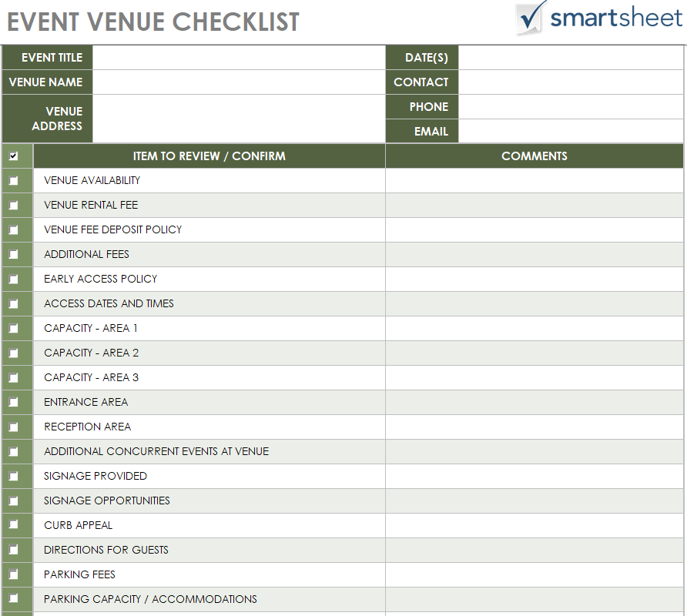Check the Venue Availability checkbox
This screenshot has height=616, width=687.
(14, 181)
